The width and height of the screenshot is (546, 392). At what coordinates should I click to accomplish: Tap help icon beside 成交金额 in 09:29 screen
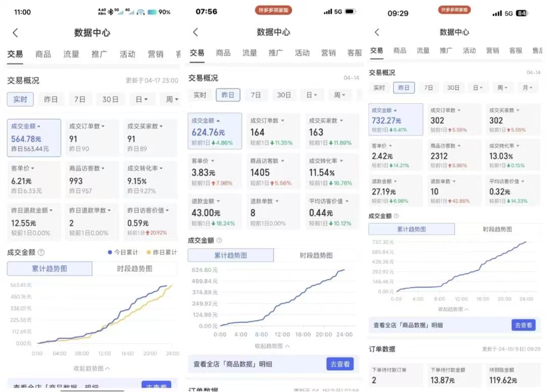(396, 216)
